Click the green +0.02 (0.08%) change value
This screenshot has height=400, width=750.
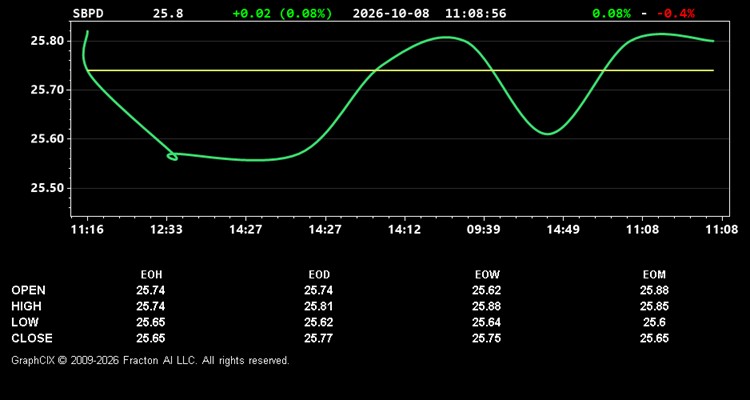click(x=282, y=13)
